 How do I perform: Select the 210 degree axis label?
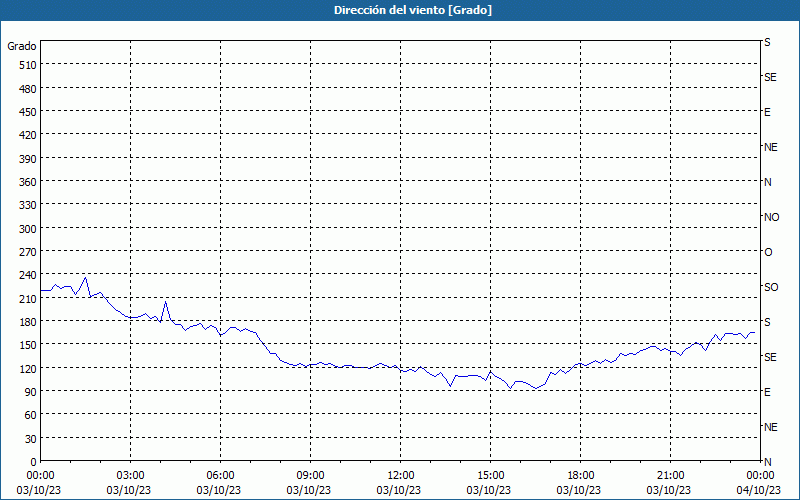28,299
